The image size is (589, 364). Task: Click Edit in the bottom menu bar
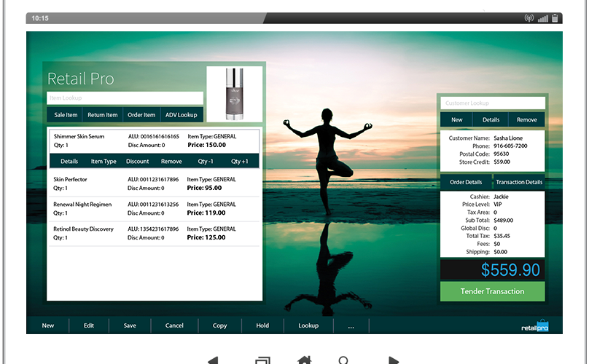(x=89, y=325)
